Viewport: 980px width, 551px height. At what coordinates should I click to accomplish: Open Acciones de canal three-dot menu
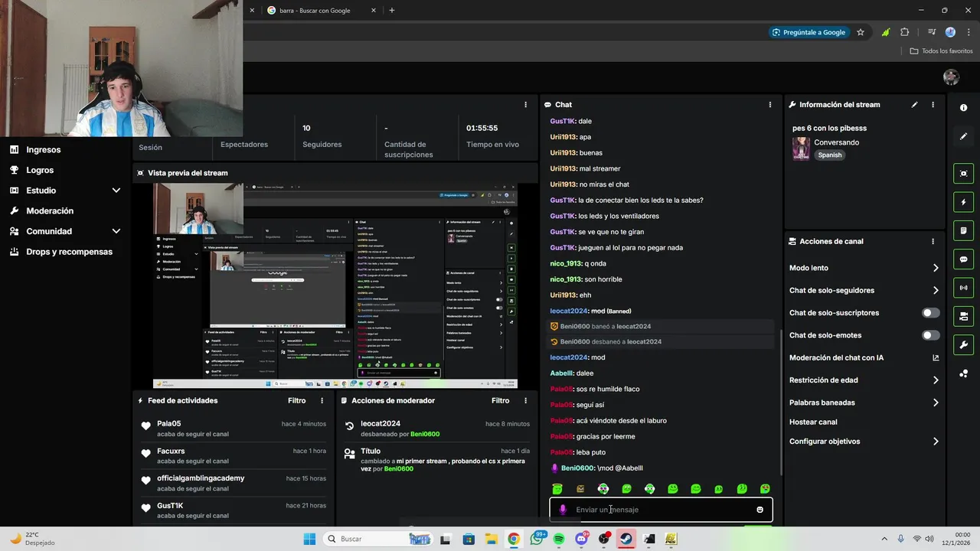[933, 241]
